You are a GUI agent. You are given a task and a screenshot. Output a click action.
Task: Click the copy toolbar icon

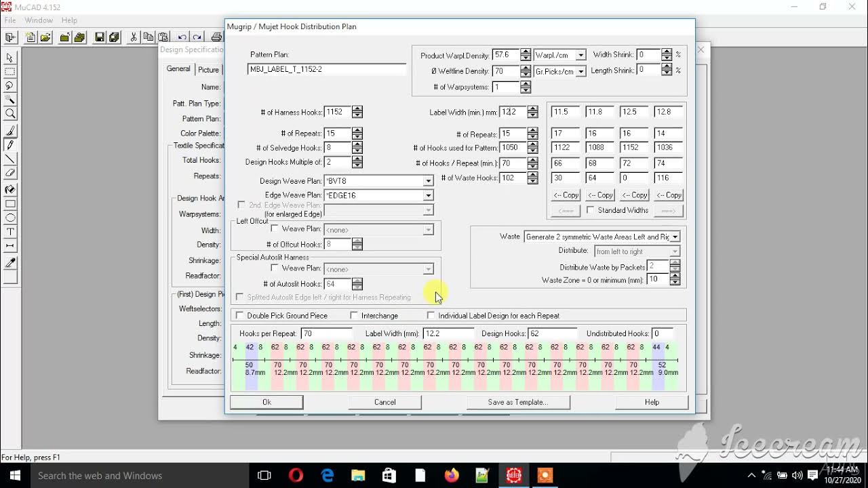[148, 37]
